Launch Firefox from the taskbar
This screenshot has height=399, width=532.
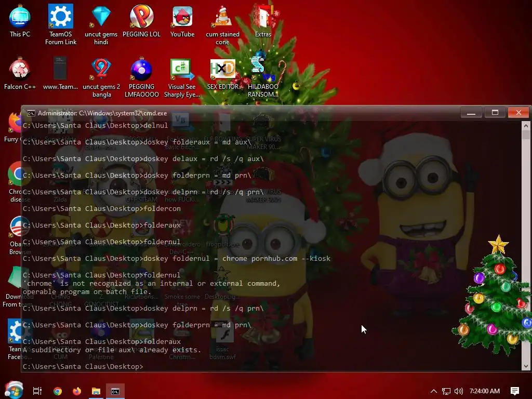click(x=77, y=391)
